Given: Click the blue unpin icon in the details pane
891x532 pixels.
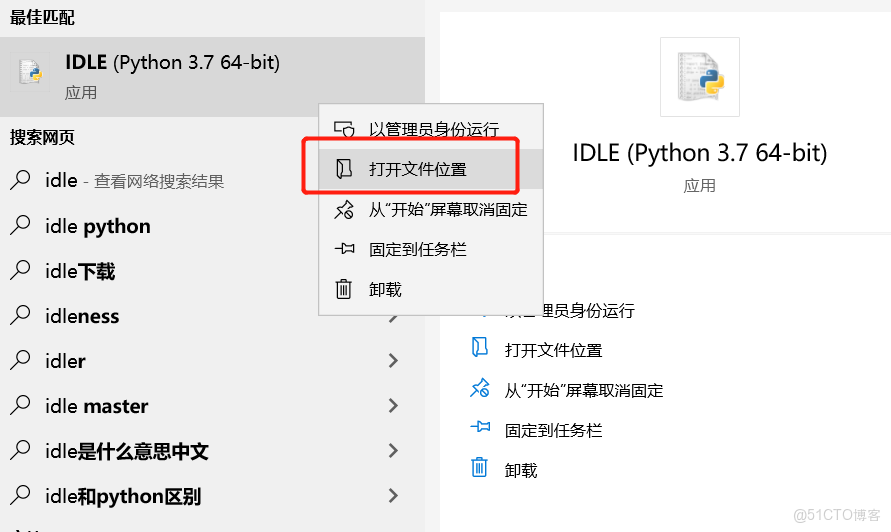Looking at the screenshot, I should tap(480, 388).
